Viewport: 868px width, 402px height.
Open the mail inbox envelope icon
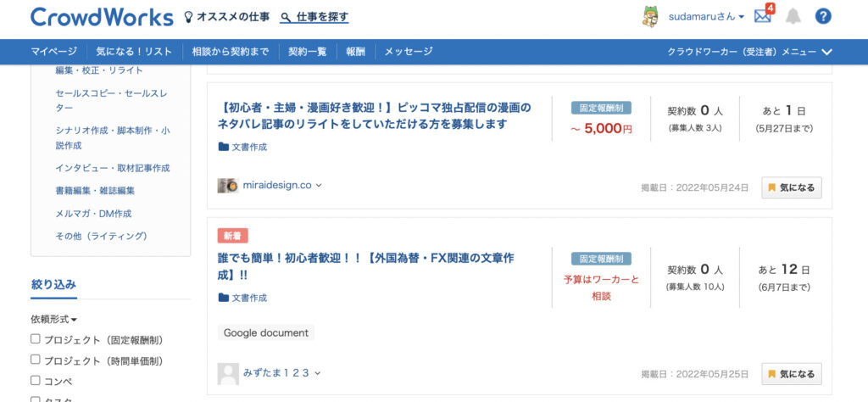[x=762, y=17]
